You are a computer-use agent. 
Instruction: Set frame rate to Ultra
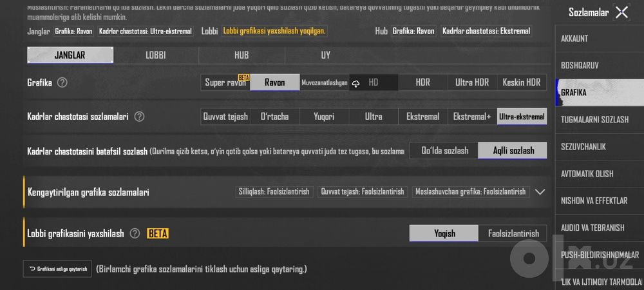click(374, 117)
